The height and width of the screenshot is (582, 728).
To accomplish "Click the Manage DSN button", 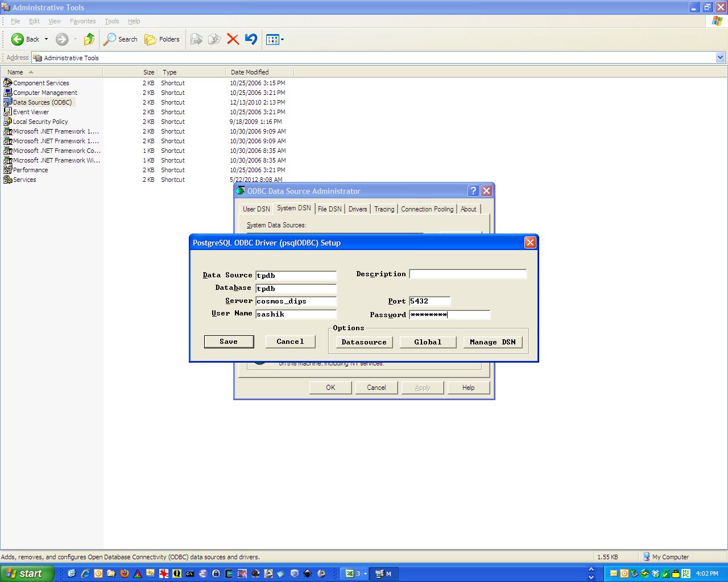I will (x=493, y=342).
